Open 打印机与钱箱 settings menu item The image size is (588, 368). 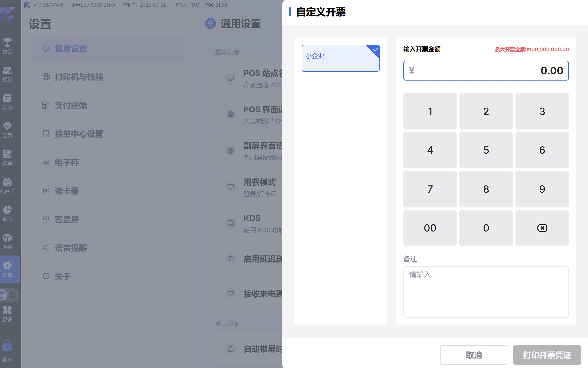[79, 77]
